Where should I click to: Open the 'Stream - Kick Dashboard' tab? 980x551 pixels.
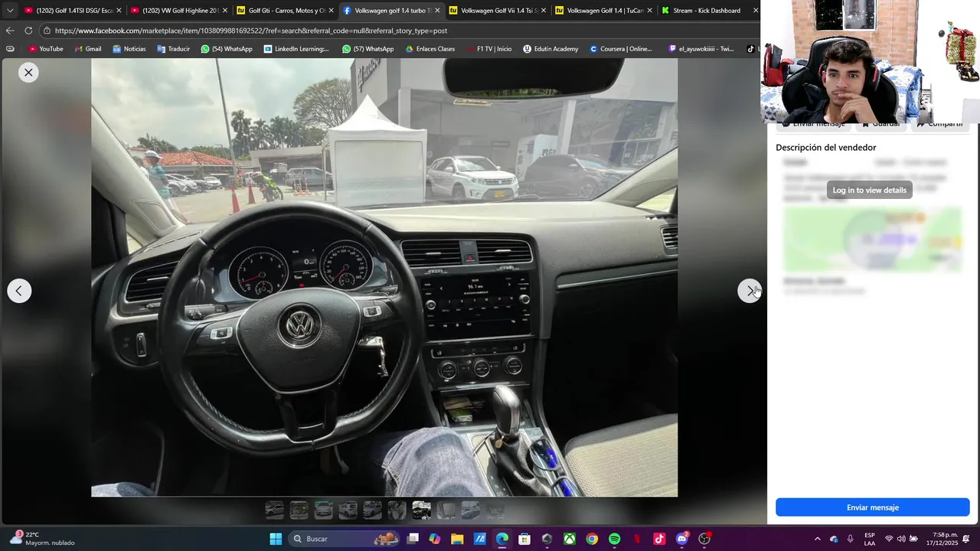tap(704, 11)
